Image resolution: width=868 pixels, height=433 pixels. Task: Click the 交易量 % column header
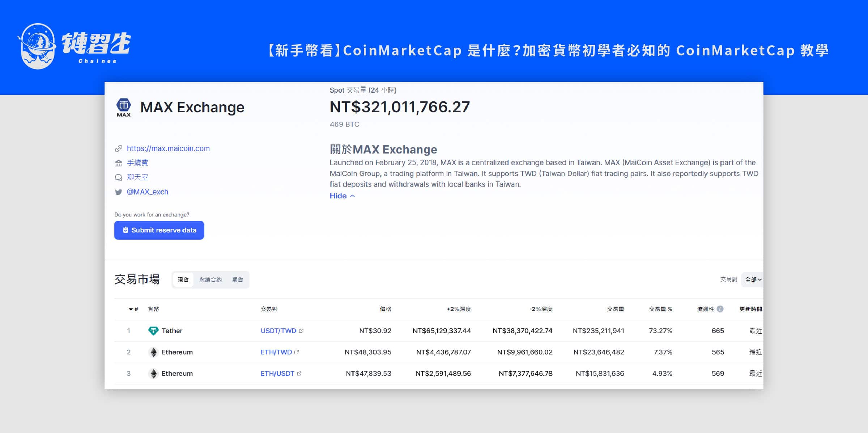[x=660, y=309]
